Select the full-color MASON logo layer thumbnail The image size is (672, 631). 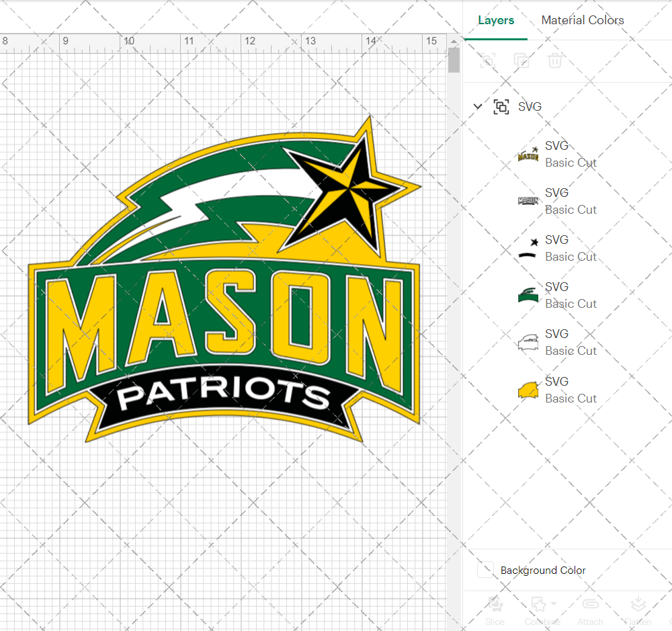pos(528,155)
